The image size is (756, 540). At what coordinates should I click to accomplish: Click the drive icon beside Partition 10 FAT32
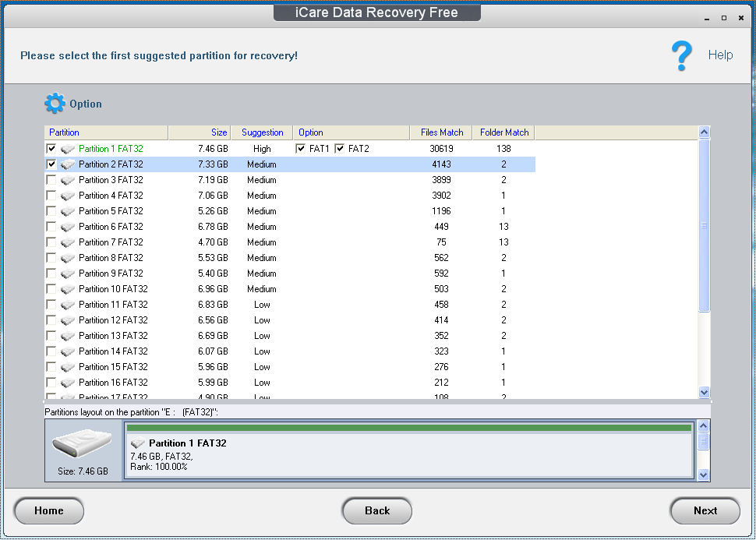(x=67, y=289)
